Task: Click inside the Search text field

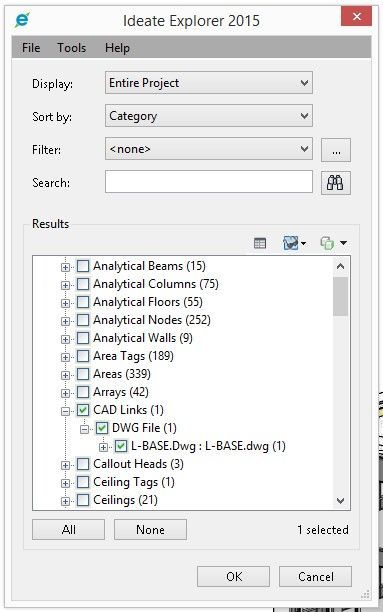Action: coord(208,181)
